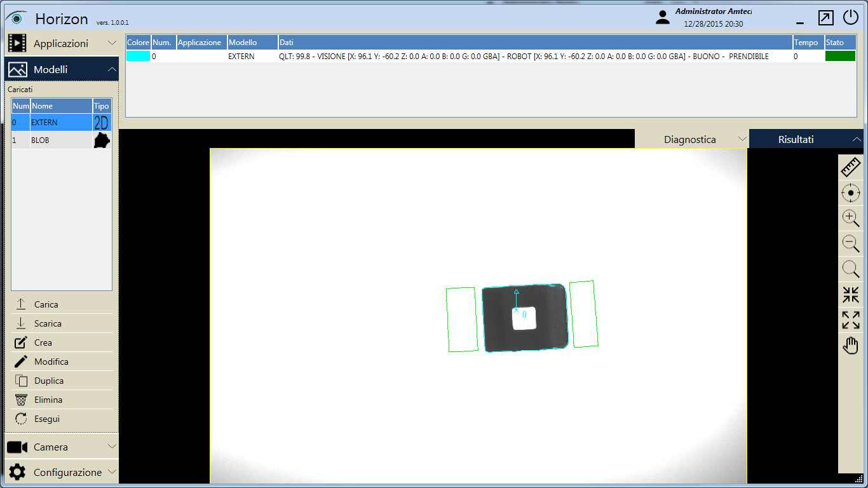Screen dimensions: 868x488
Task: Click the Elimina basket icon
Action: pyautogui.click(x=21, y=400)
